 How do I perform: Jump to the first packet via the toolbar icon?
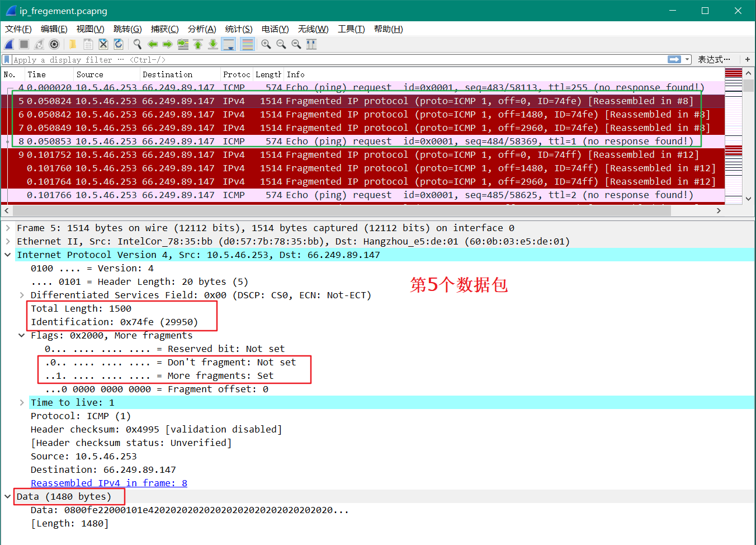point(198,44)
